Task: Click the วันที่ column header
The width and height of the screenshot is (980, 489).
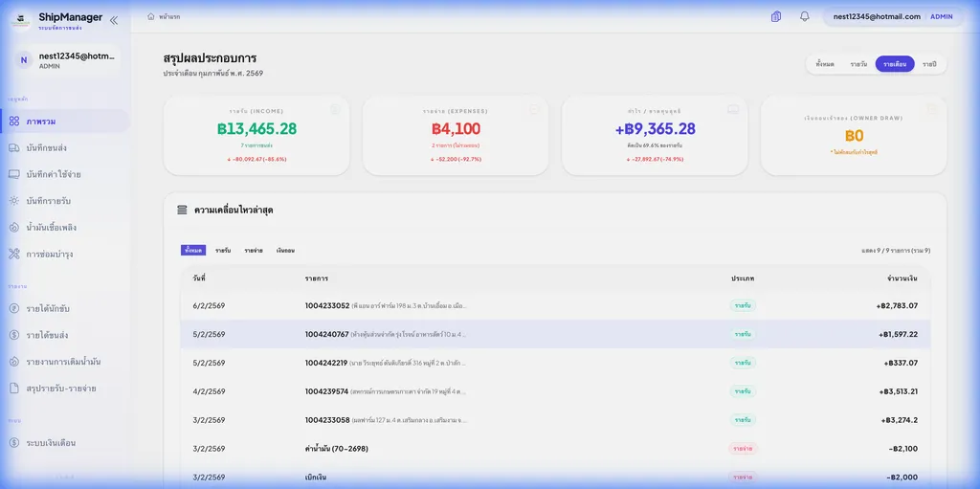Action: [x=199, y=278]
